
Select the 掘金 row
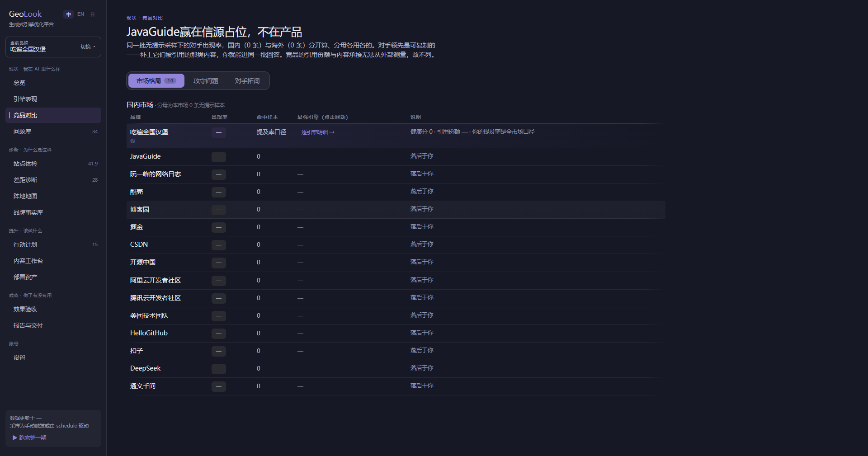(396, 227)
